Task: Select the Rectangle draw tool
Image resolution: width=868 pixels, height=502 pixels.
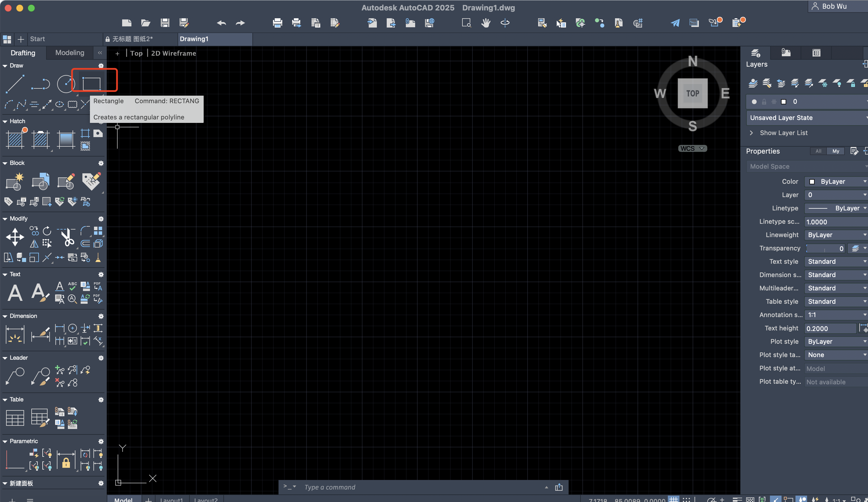Action: click(x=92, y=83)
